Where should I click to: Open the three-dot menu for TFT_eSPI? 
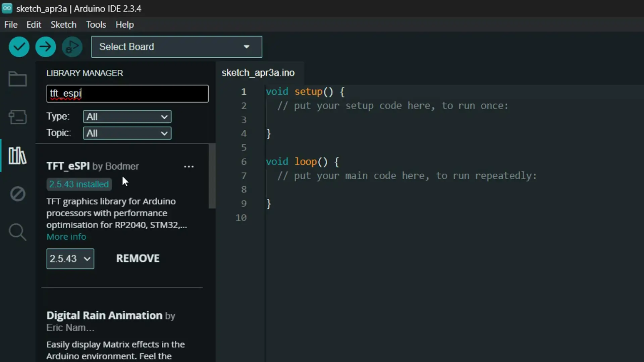pos(189,167)
